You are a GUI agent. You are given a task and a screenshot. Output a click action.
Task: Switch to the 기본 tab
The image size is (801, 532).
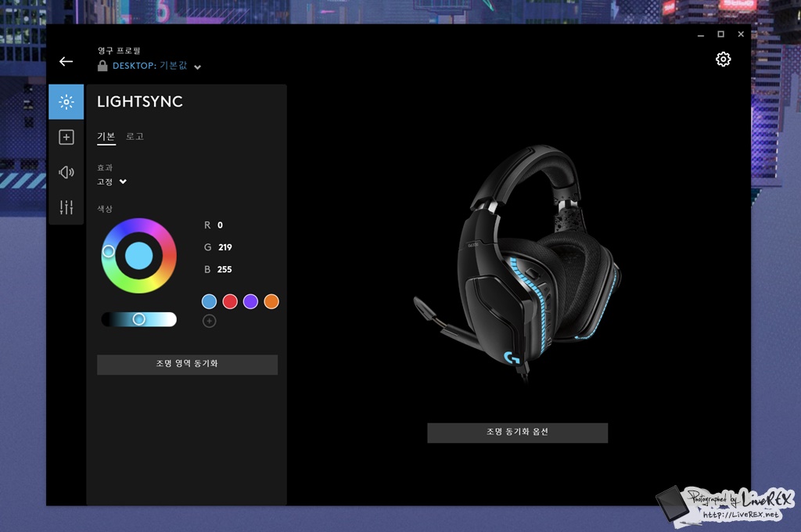point(106,136)
